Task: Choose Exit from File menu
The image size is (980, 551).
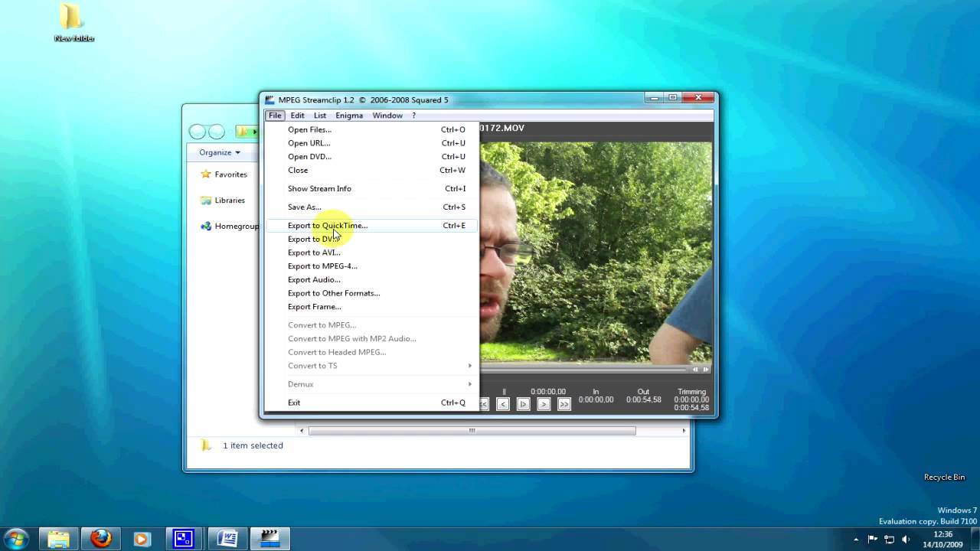Action: point(371,403)
